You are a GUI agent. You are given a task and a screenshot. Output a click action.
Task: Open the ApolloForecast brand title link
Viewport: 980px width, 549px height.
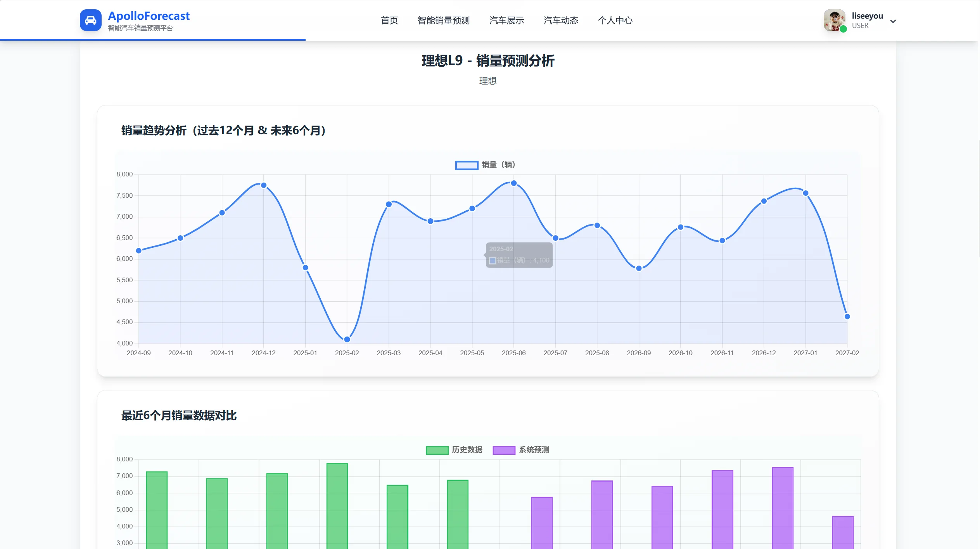click(x=149, y=16)
